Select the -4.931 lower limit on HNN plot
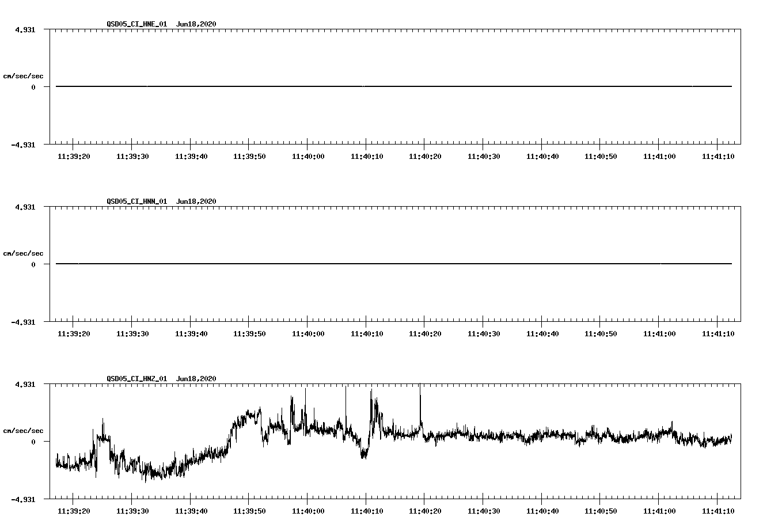Image resolution: width=782 pixels, height=532 pixels. click(x=23, y=322)
